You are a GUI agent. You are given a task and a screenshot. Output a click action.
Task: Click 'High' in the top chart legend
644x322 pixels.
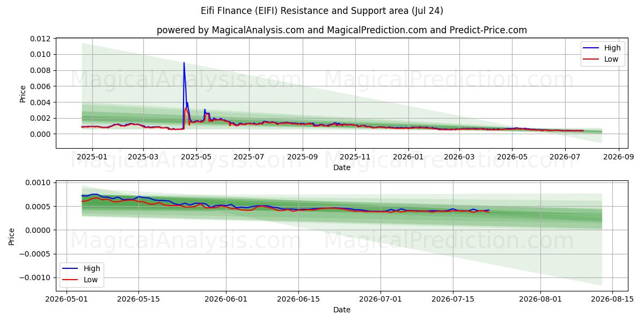(x=612, y=48)
